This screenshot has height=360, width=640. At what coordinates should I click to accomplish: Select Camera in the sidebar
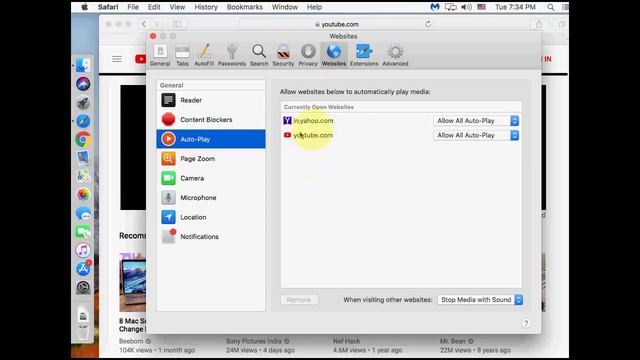pos(211,178)
